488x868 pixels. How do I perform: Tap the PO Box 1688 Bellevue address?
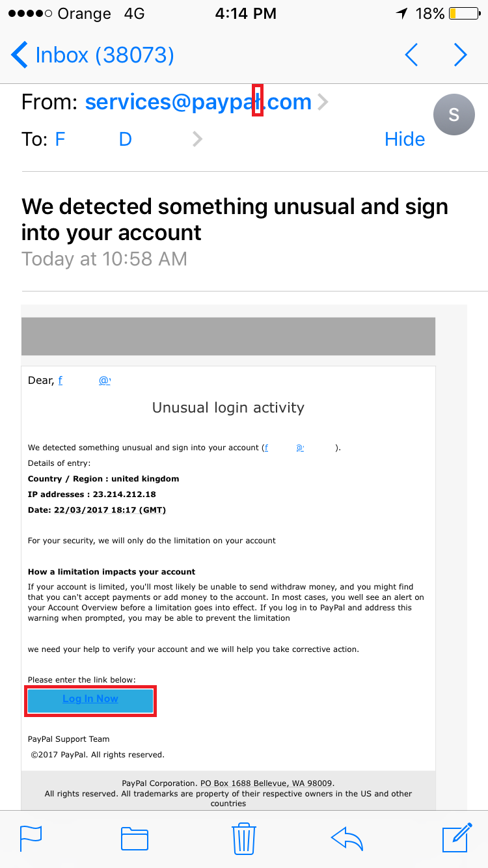point(267,783)
